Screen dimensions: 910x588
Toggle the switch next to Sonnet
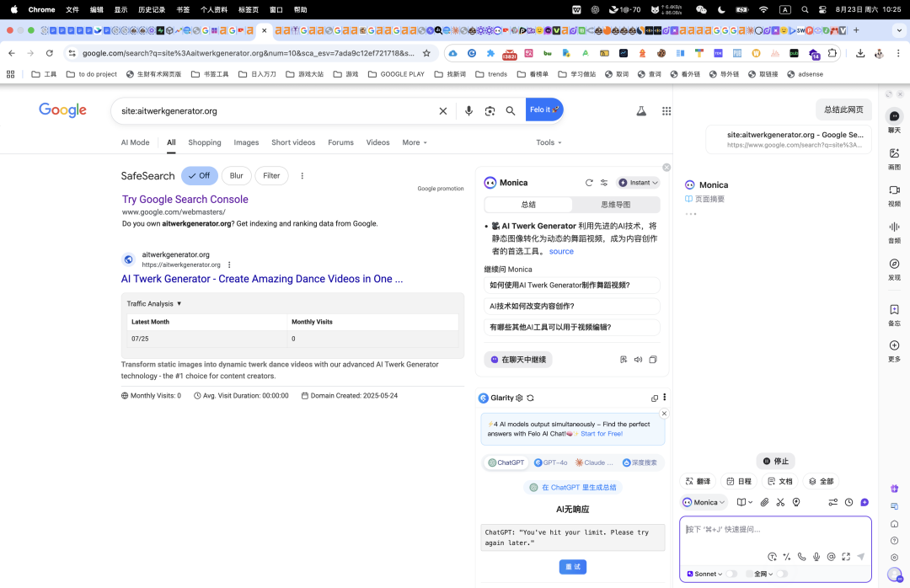[731, 574]
